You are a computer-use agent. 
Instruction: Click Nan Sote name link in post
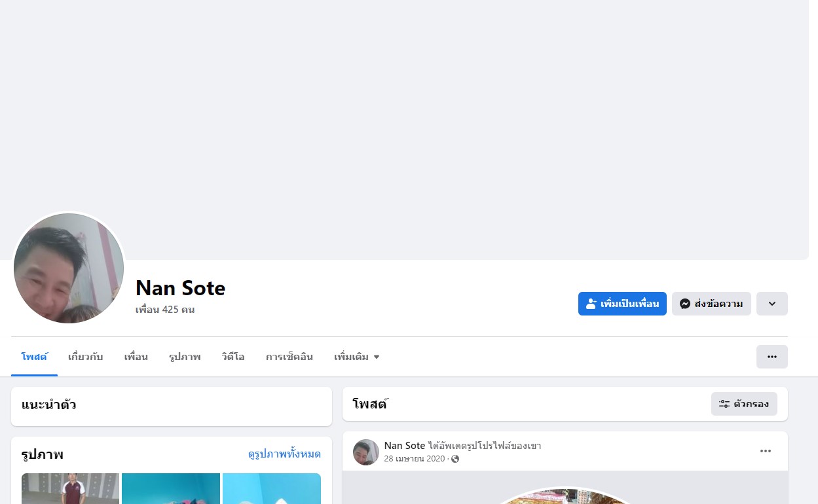point(405,446)
